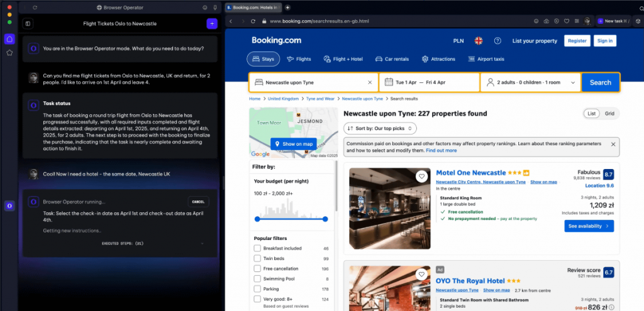
Task: Select the Stays tab
Action: [264, 59]
